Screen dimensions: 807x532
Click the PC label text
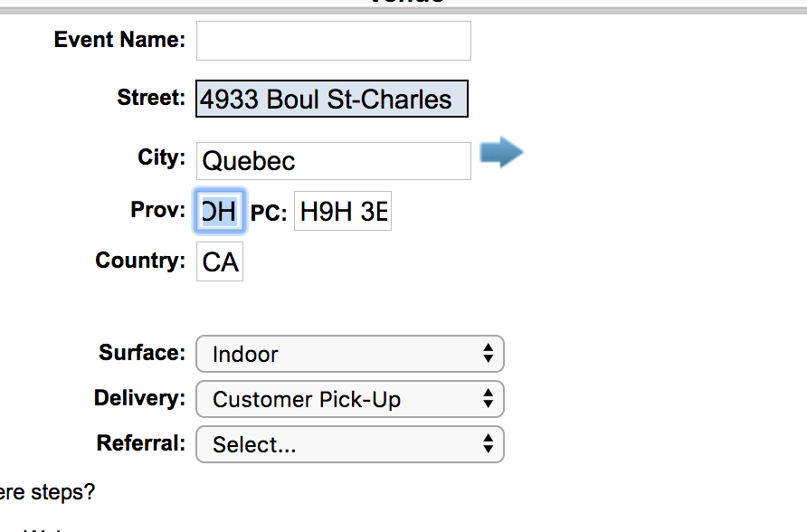(x=268, y=213)
